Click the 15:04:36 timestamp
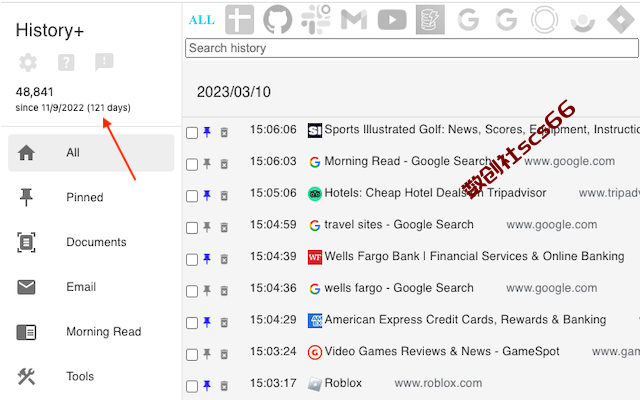 (x=273, y=288)
